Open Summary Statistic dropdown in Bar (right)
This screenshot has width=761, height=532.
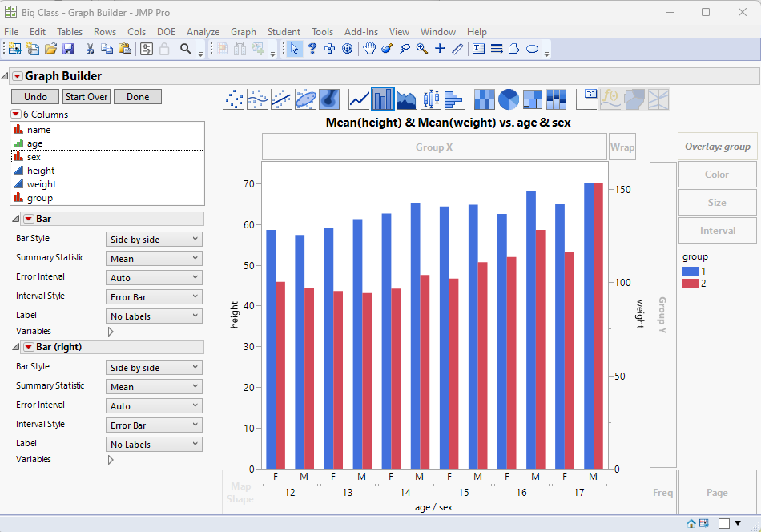click(x=154, y=386)
